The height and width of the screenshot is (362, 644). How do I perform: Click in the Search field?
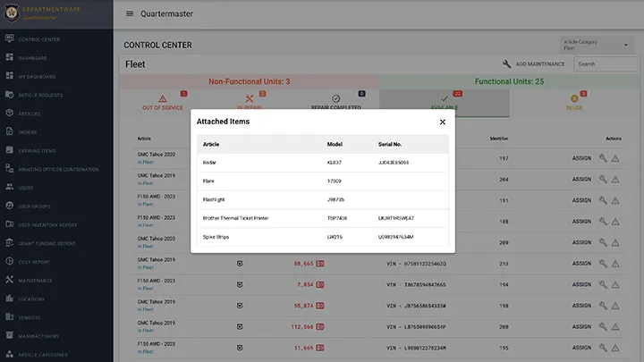tap(605, 64)
